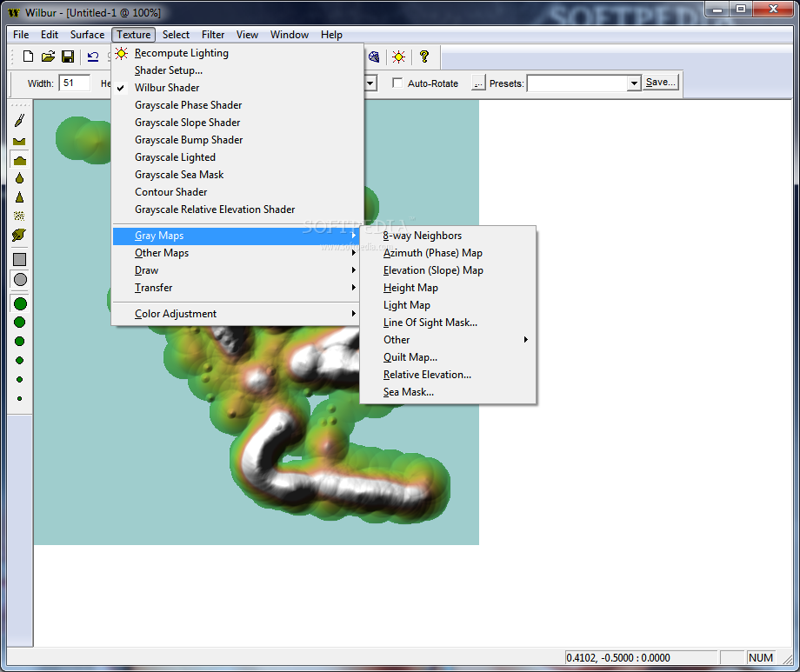Switch to Grayscale Bump Shader
The image size is (800, 672).
point(237,140)
